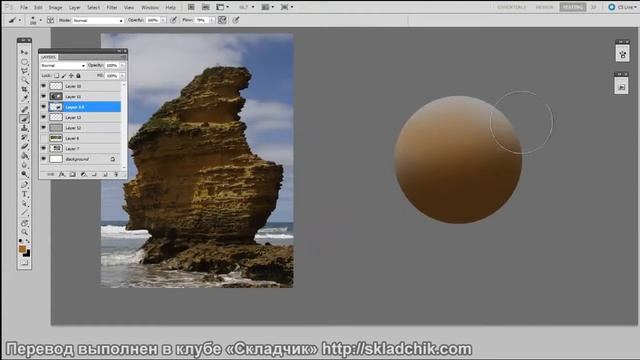
Task: Select the Brush tool in toolbox
Action: point(24,119)
